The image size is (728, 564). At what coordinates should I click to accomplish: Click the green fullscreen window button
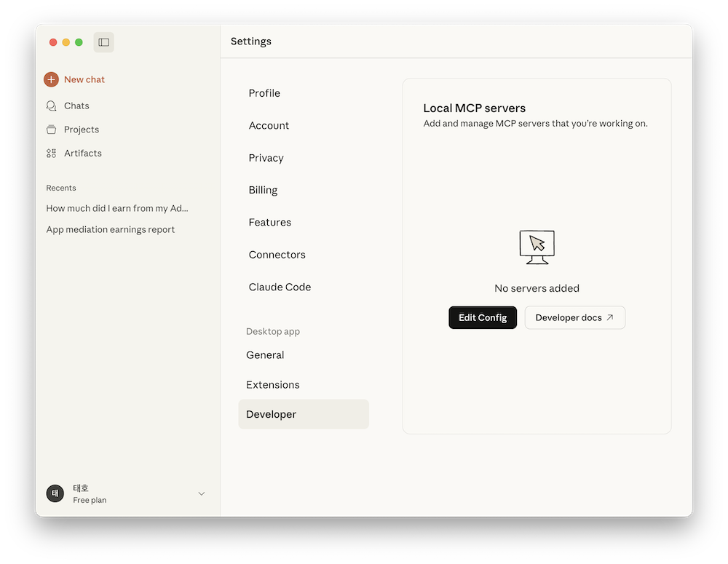(x=79, y=42)
